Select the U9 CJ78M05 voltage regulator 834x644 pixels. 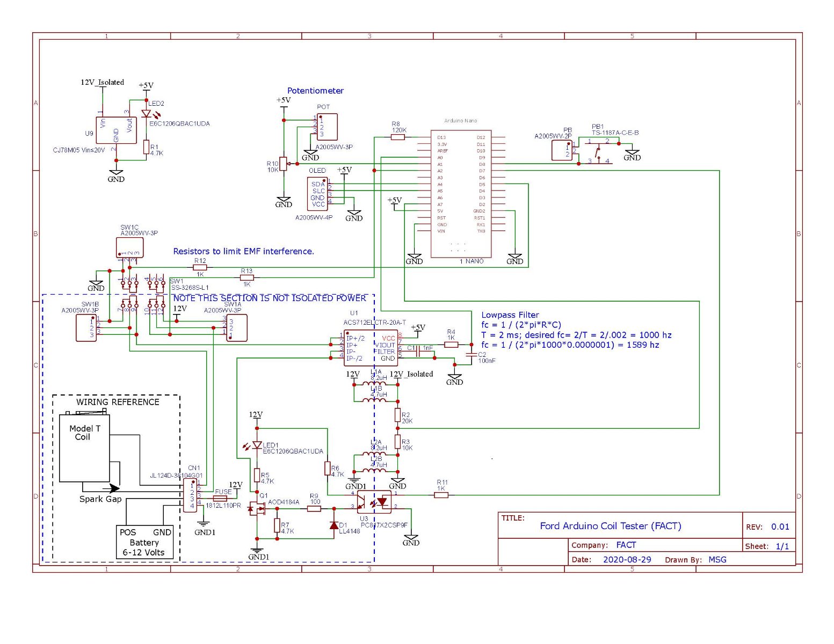pyautogui.click(x=117, y=130)
